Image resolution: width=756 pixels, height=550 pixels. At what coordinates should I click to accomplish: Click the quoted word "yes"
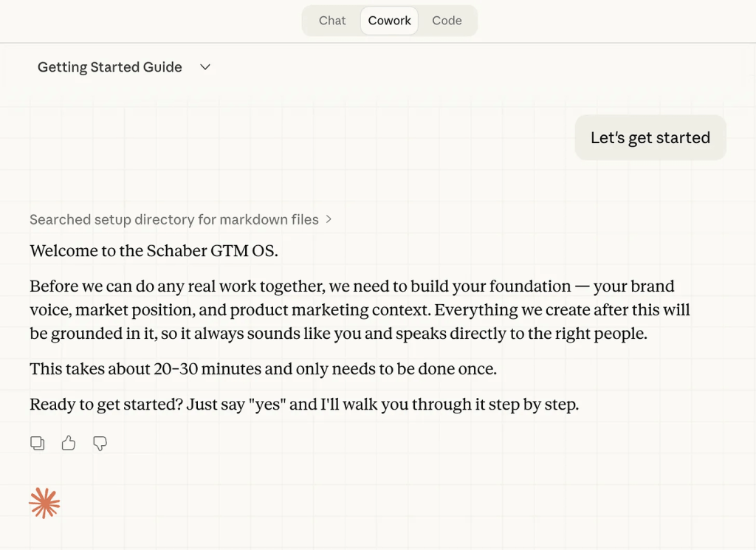[269, 405]
